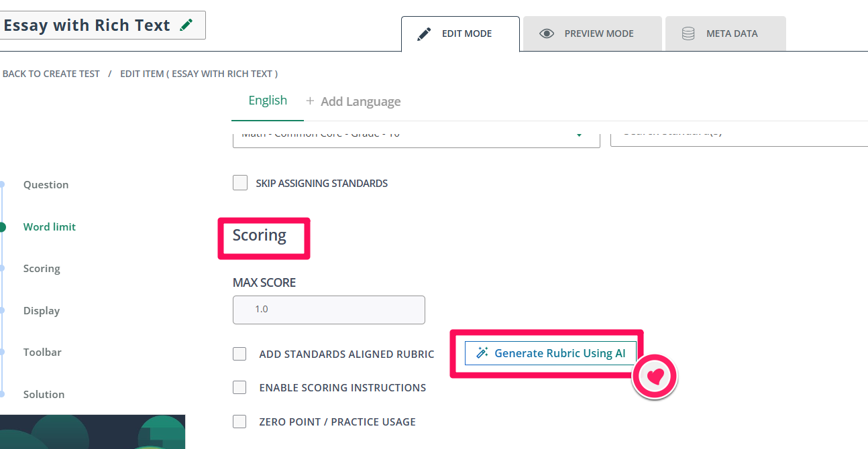Jump to Toolbar section in sidebar
The width and height of the screenshot is (868, 449).
[x=42, y=352]
